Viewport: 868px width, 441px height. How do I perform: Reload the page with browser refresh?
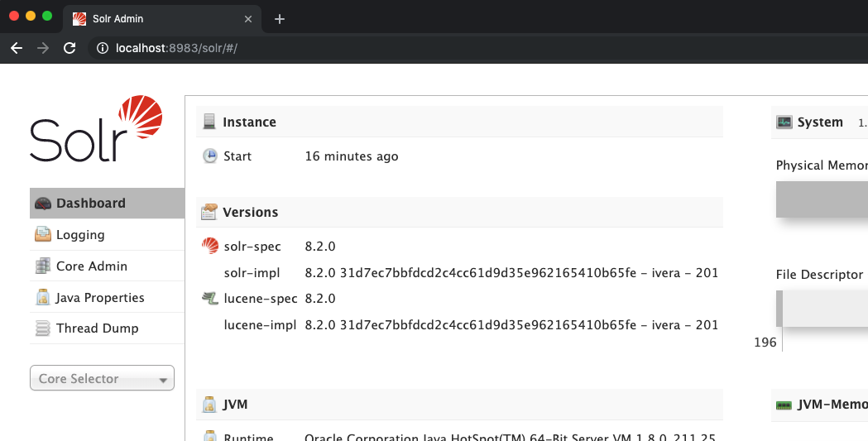[x=70, y=48]
